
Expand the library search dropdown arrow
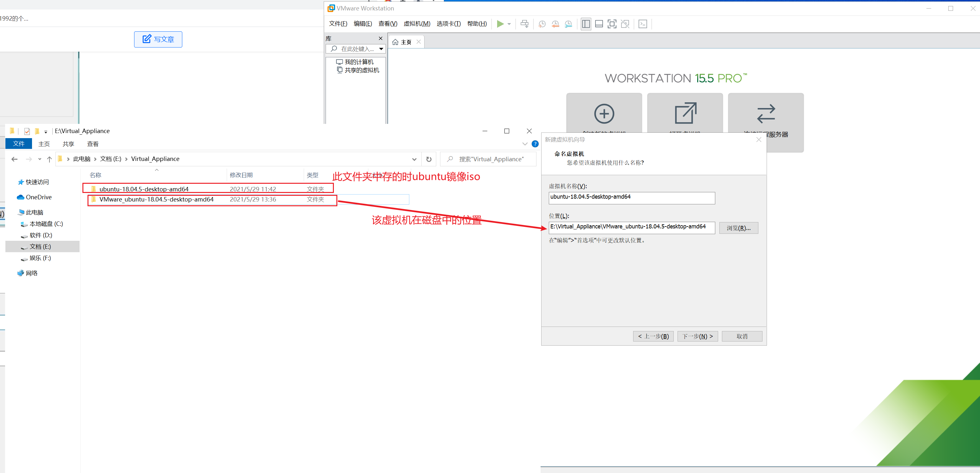pyautogui.click(x=381, y=49)
